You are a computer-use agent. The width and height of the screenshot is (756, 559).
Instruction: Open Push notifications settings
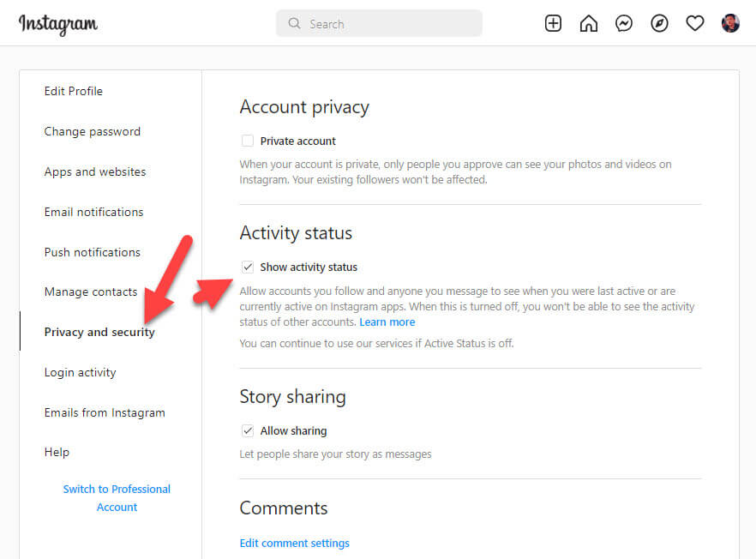[x=93, y=252]
